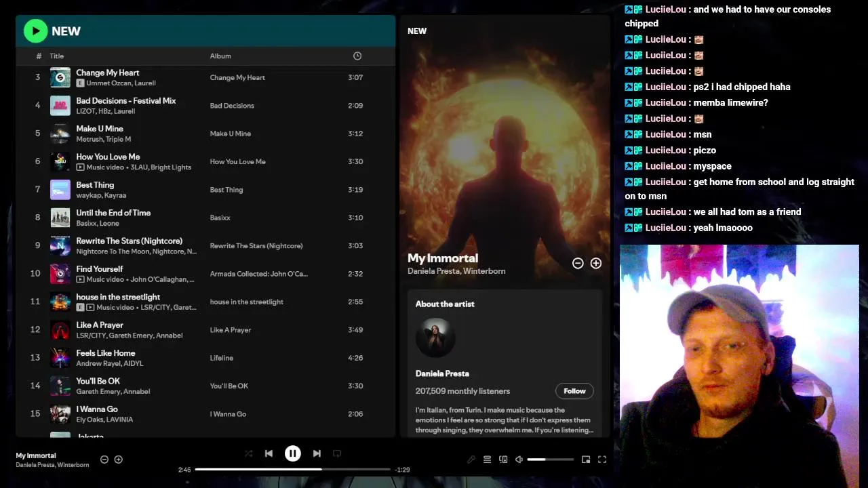The height and width of the screenshot is (488, 868).
Task: Skip to the next track
Action: (x=317, y=453)
